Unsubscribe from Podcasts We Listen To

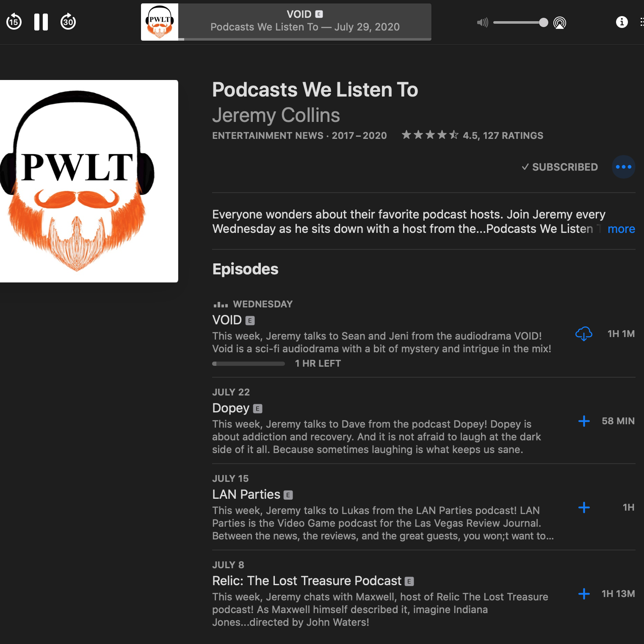pyautogui.click(x=560, y=167)
